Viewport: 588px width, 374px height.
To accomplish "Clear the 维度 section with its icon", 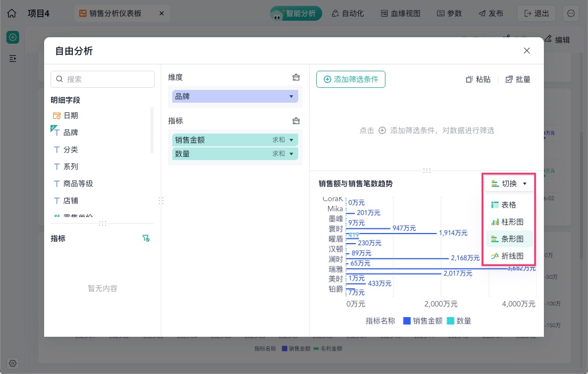I will [296, 77].
